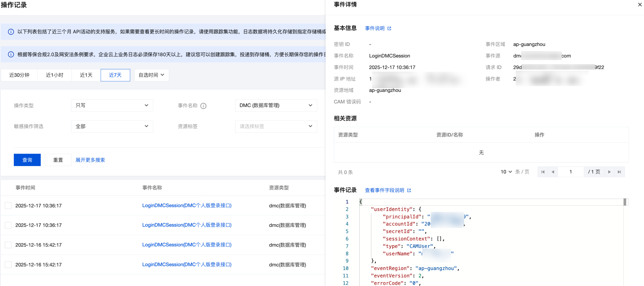Click the event record code scrollbar thumb

pyautogui.click(x=625, y=202)
